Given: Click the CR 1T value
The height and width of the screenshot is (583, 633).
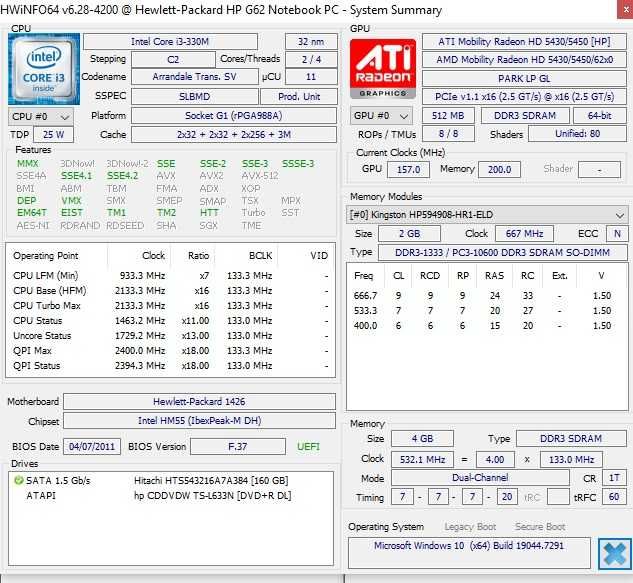Looking at the screenshot, I should point(614,478).
